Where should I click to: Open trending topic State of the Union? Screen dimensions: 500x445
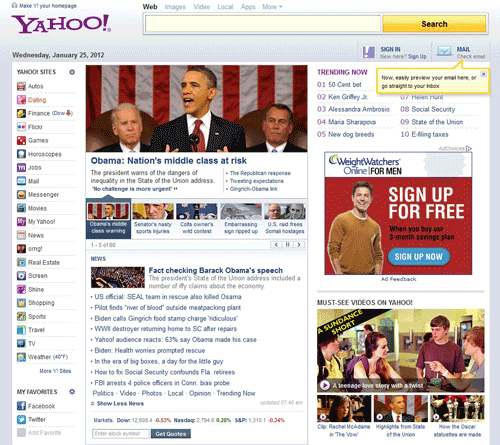(x=437, y=122)
